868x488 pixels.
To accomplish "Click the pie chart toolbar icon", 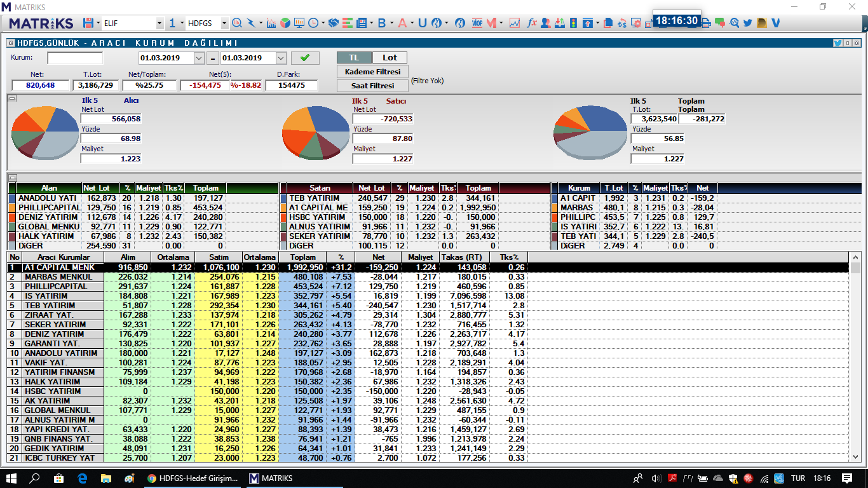I will click(x=285, y=24).
